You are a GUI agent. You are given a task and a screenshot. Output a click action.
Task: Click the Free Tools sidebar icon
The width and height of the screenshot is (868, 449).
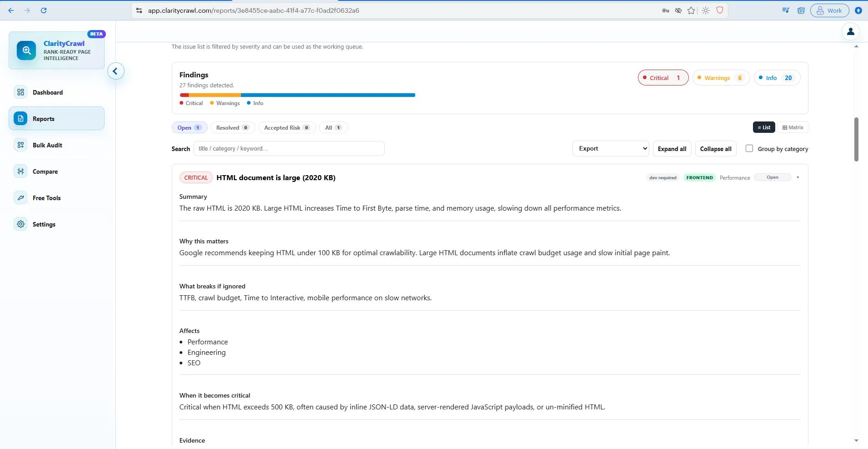20,198
